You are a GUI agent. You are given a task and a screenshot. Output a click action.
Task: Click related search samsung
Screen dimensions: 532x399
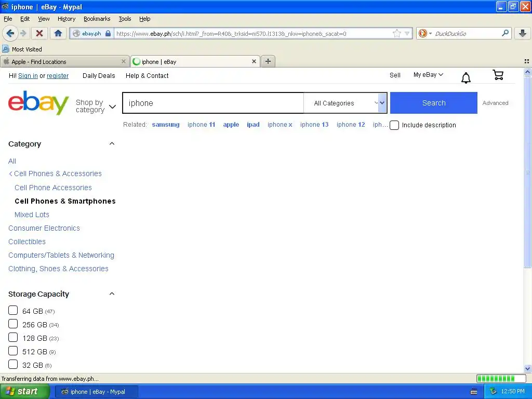[166, 125]
